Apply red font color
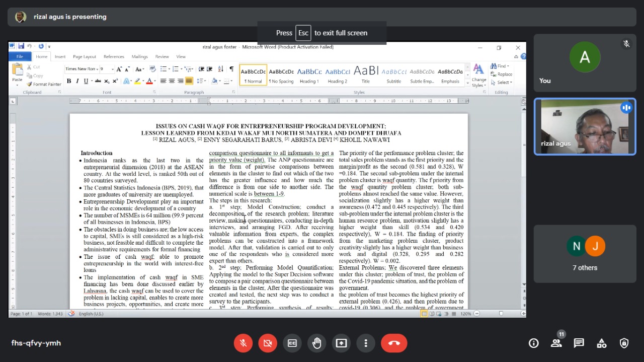The width and height of the screenshot is (644, 362). coord(149,81)
